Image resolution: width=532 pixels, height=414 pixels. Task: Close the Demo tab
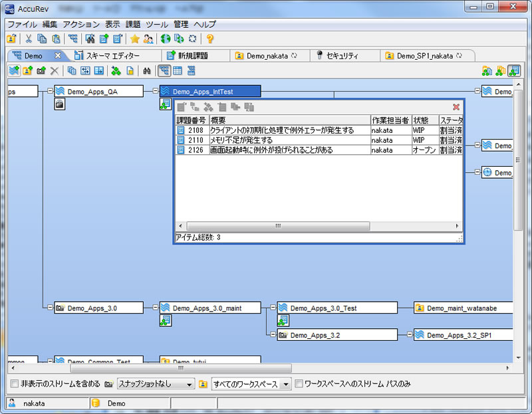point(58,55)
